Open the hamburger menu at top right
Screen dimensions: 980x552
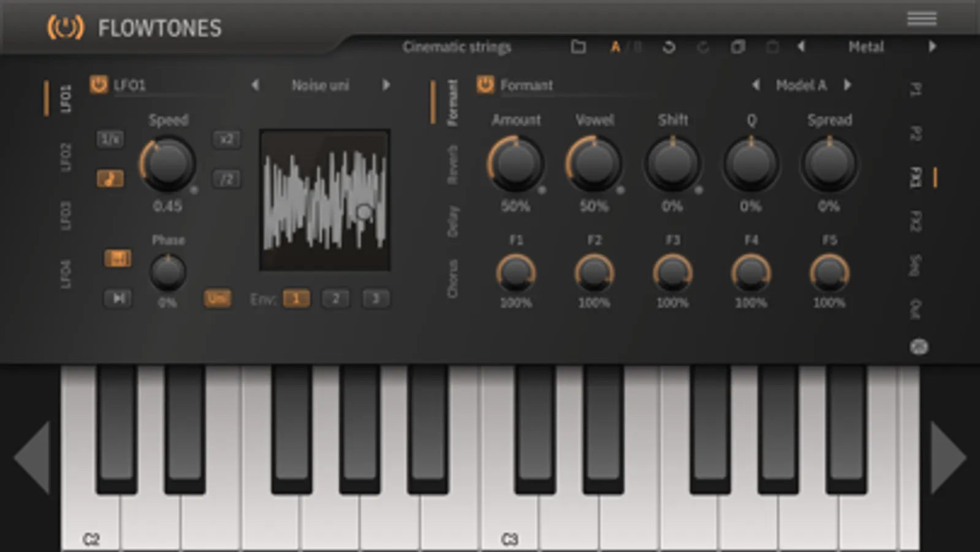[x=922, y=19]
